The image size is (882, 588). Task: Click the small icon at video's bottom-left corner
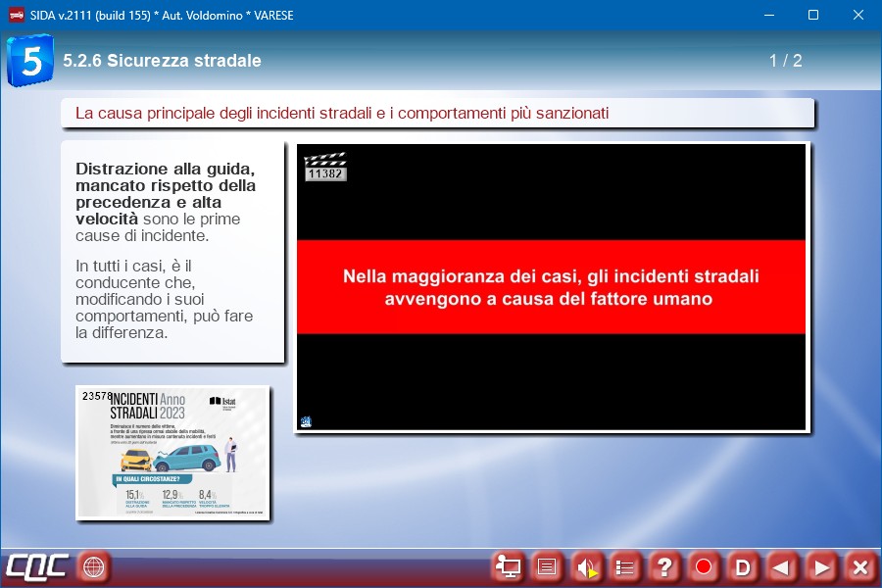(x=306, y=421)
